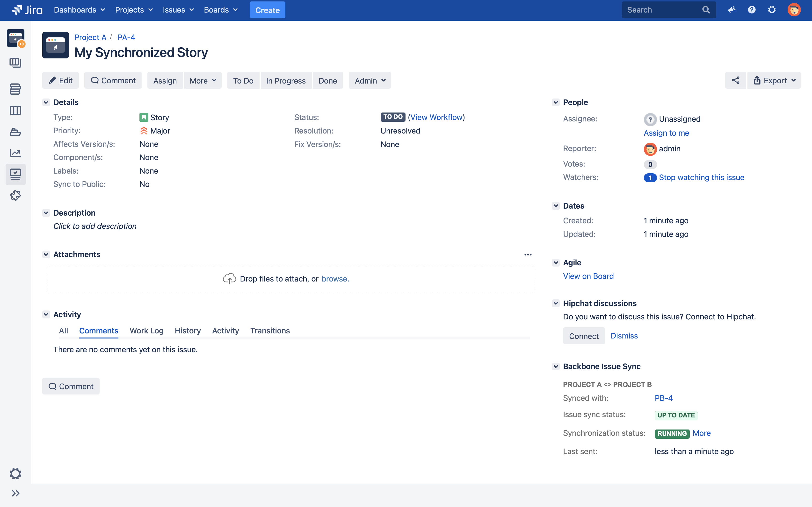Open the add-ons puzzle icon in sidebar
This screenshot has height=507, width=812.
(x=15, y=196)
